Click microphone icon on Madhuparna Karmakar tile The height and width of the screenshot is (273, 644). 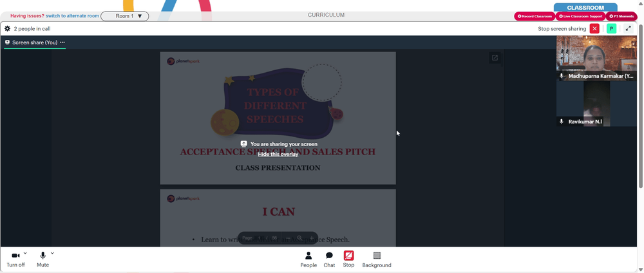click(562, 76)
